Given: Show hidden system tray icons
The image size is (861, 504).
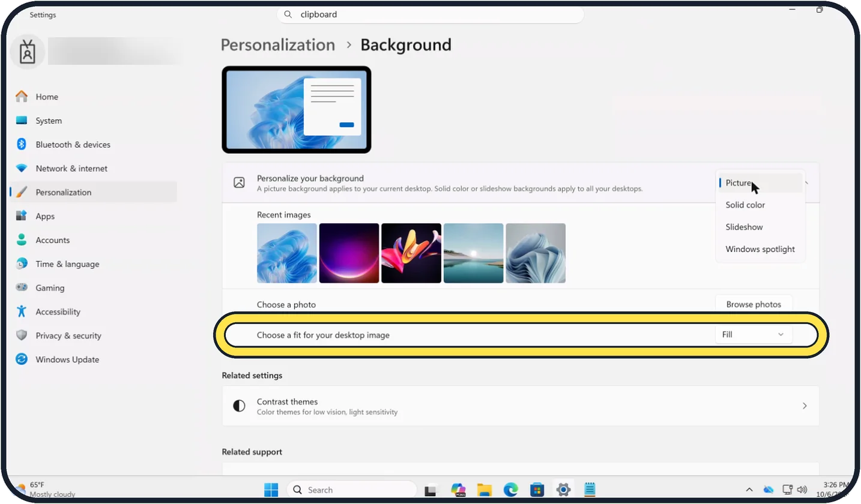Looking at the screenshot, I should 749,490.
